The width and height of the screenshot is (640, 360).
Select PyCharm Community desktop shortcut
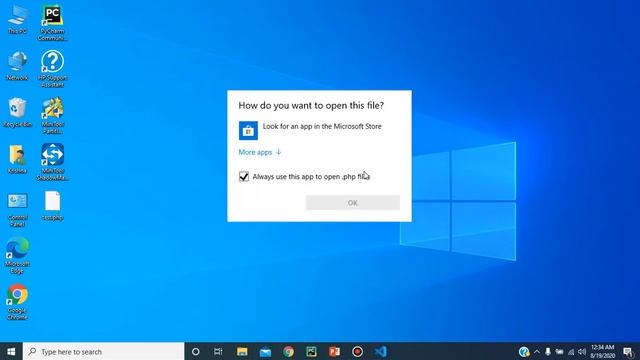click(x=52, y=22)
